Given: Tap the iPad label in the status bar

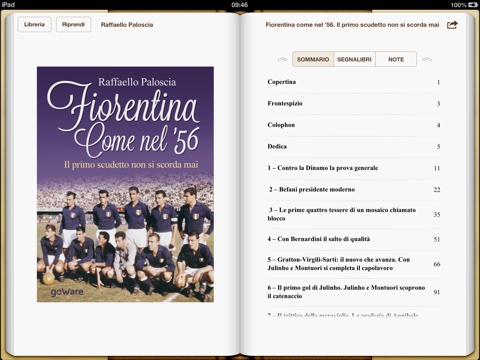Looking at the screenshot, I should pyautogui.click(x=8, y=4).
